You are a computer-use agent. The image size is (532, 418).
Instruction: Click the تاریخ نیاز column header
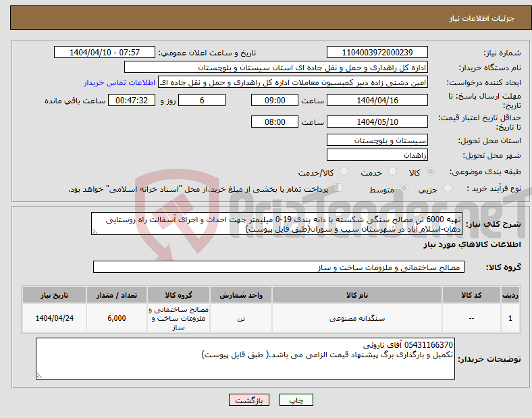pos(54,295)
